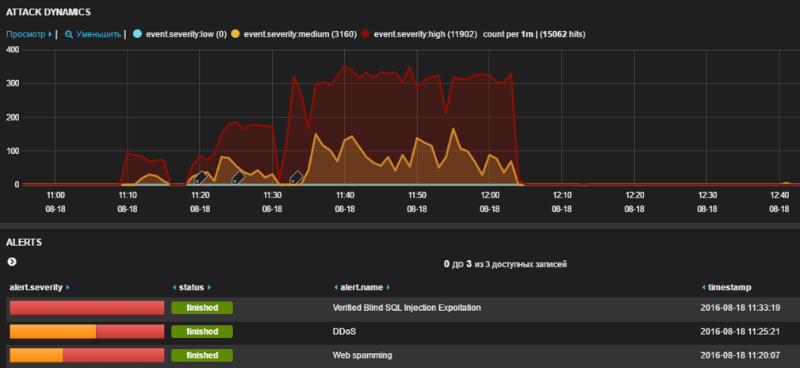
Task: Open Verified Blind SQL Injection Expoitation alert
Action: (407, 308)
